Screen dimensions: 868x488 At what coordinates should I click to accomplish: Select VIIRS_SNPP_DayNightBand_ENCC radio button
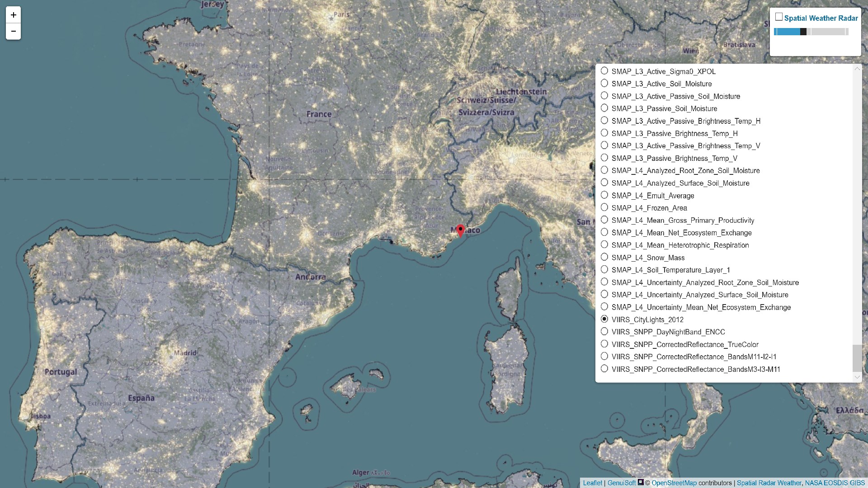(x=604, y=331)
